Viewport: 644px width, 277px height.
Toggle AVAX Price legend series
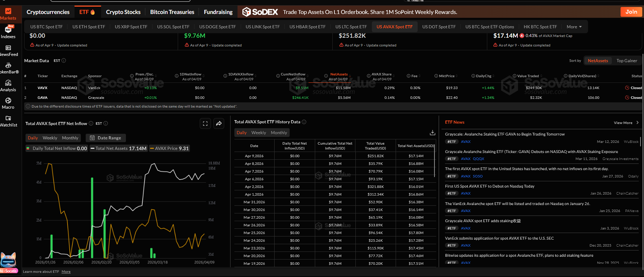[x=169, y=148]
